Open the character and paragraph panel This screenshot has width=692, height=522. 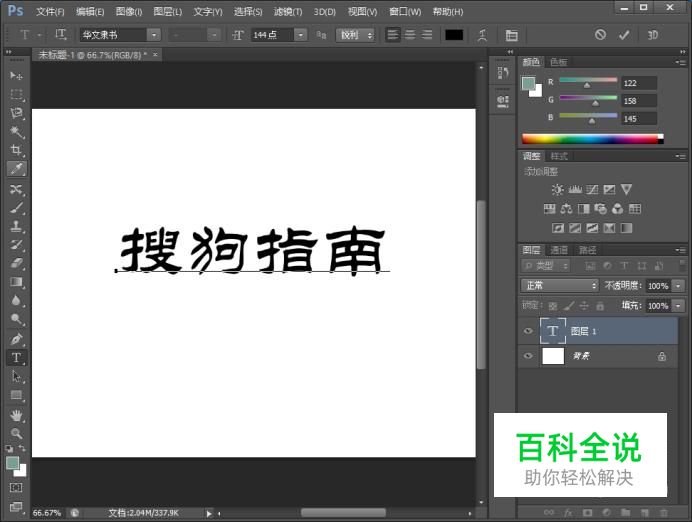click(x=511, y=35)
